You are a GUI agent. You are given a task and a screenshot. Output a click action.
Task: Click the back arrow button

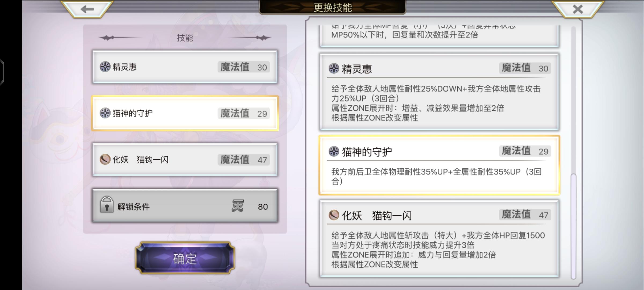[87, 9]
